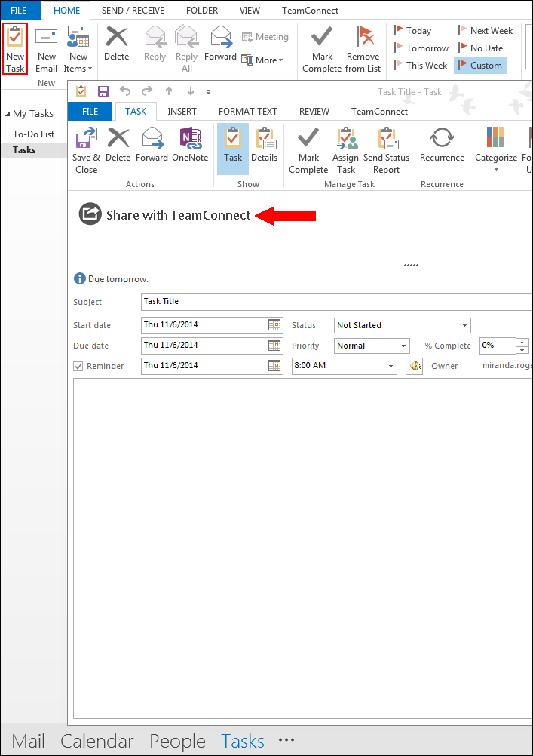The height and width of the screenshot is (756, 533).
Task: Show the task Details view
Action: (x=264, y=145)
